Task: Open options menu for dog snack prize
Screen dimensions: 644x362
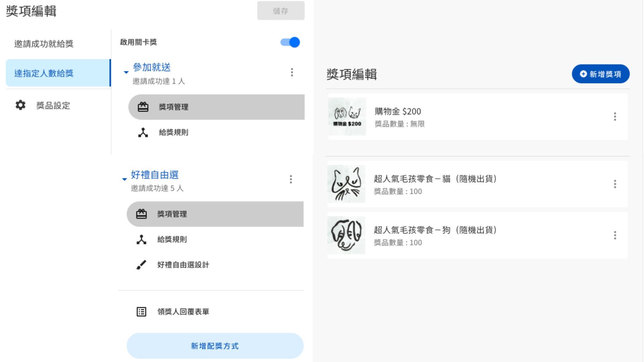Action: pyautogui.click(x=615, y=235)
